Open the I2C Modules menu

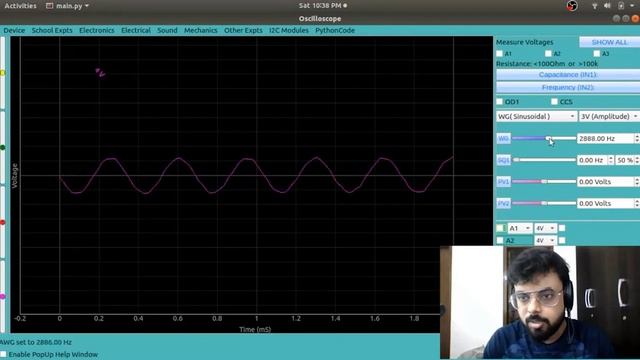point(289,30)
